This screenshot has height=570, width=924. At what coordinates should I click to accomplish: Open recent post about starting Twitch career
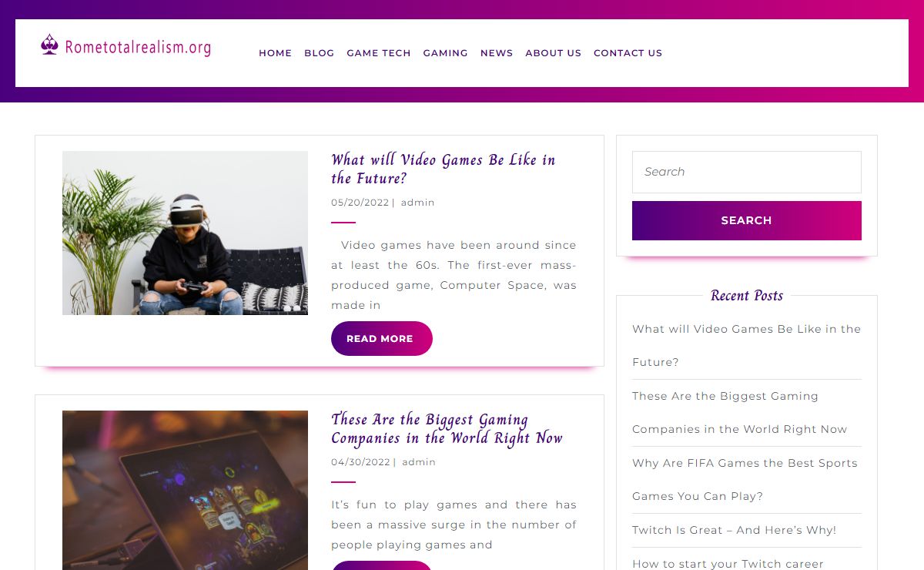point(728,564)
